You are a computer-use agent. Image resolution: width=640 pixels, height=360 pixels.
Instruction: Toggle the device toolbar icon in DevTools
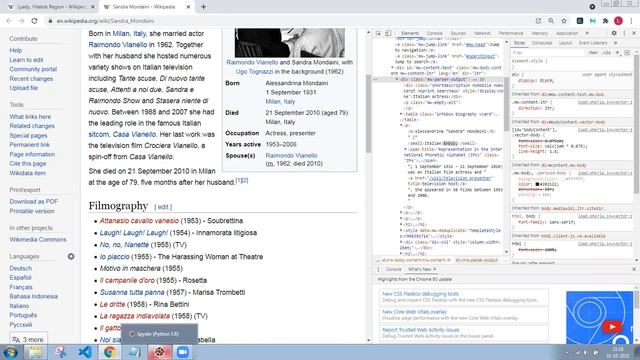click(388, 33)
